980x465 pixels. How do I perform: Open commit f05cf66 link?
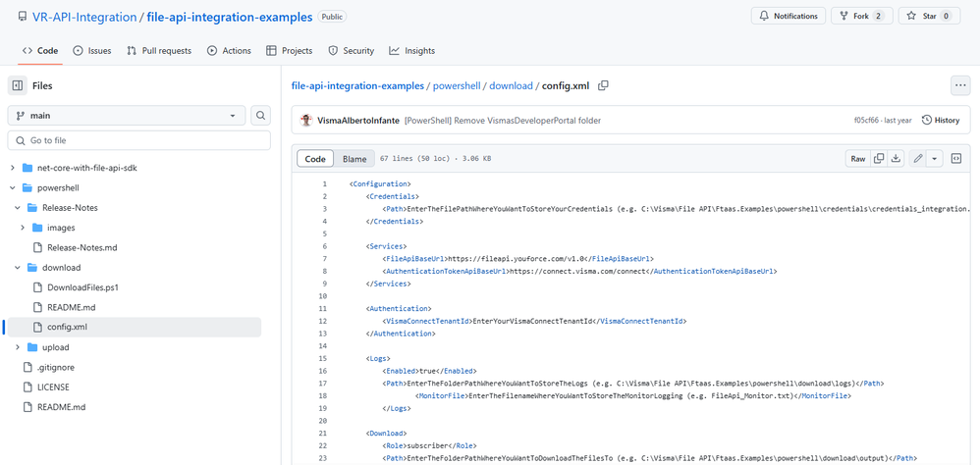point(866,120)
